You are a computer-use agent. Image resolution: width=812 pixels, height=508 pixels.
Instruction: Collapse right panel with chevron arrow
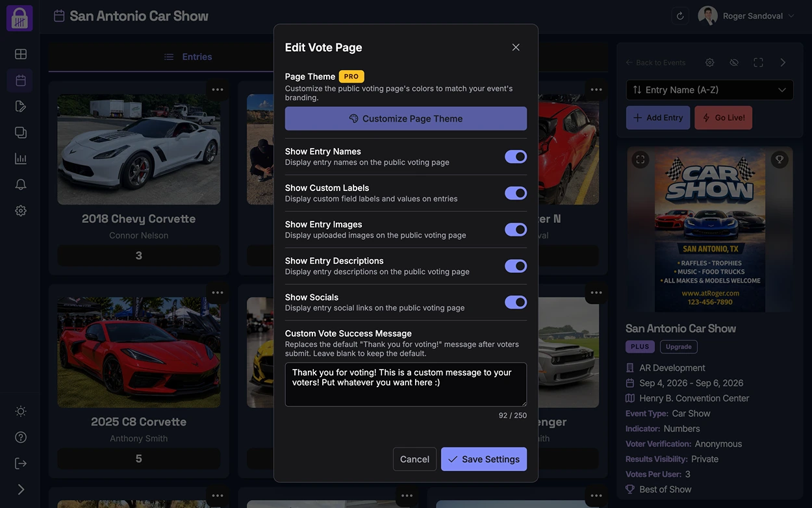(783, 62)
